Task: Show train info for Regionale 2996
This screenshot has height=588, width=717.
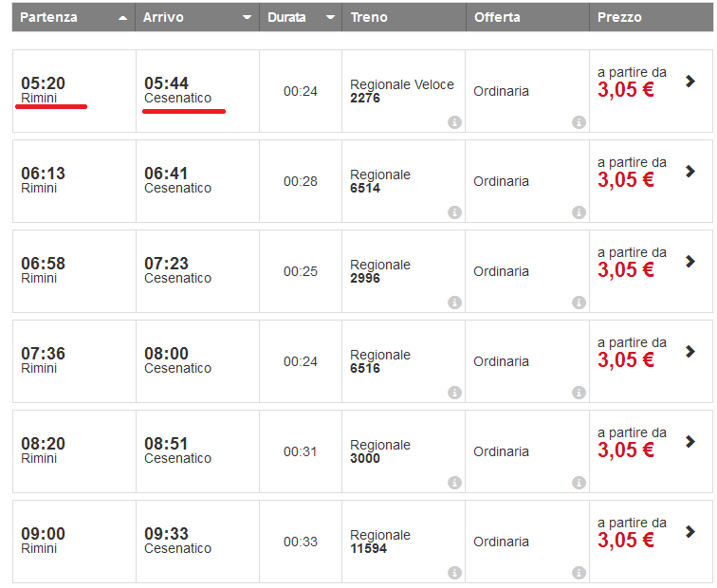Action: [x=454, y=303]
